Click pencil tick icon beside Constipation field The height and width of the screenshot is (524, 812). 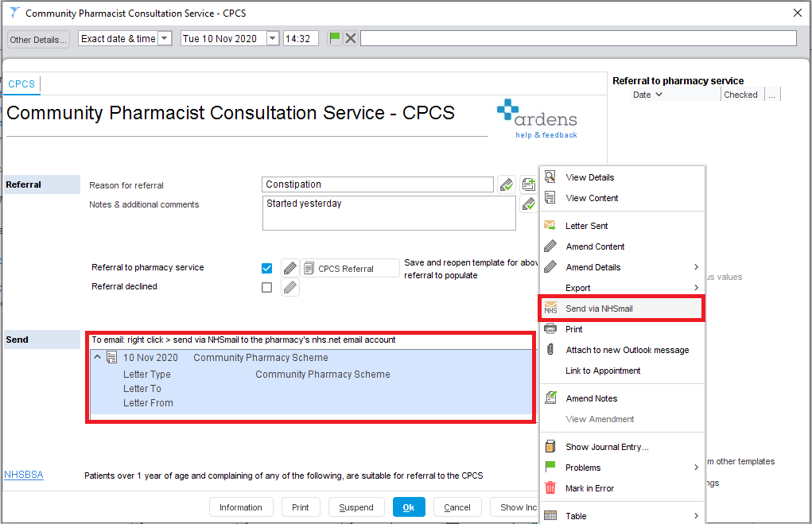[x=507, y=184]
